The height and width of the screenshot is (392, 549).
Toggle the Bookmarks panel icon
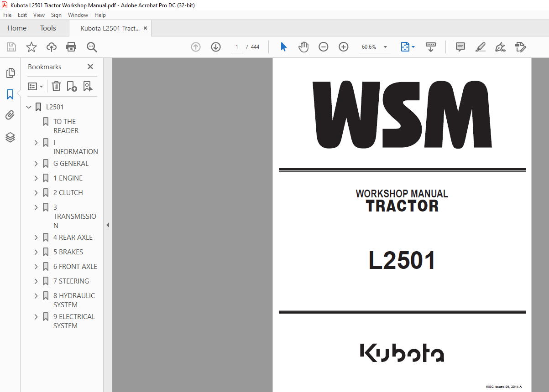[10, 94]
